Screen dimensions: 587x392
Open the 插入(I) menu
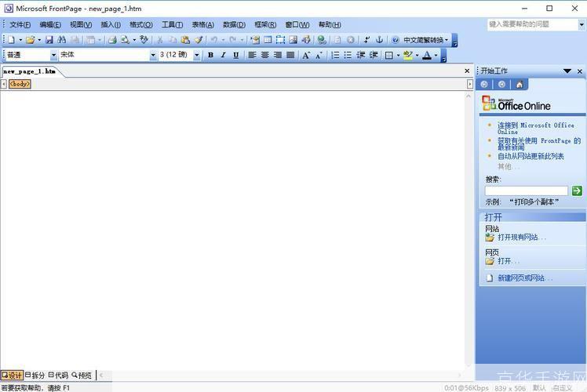tap(111, 24)
